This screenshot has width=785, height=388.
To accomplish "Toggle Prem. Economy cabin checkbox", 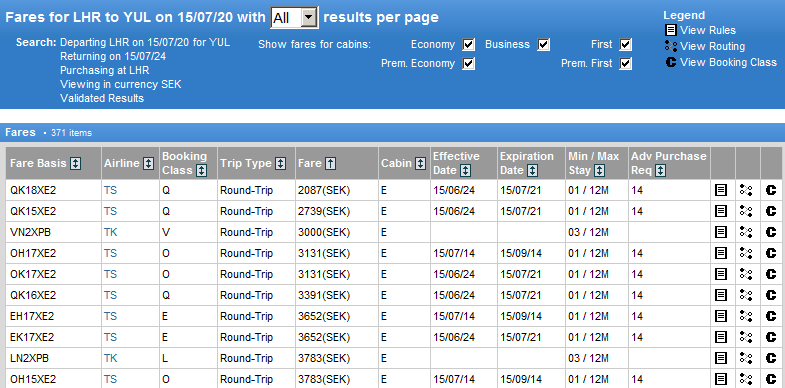I will pyautogui.click(x=469, y=64).
